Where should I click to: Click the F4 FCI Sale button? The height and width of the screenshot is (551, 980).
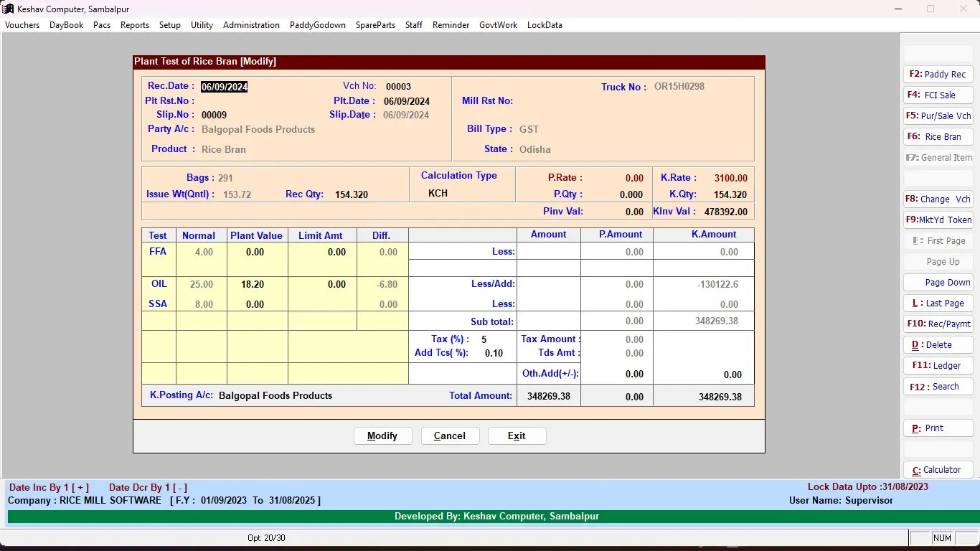[938, 95]
